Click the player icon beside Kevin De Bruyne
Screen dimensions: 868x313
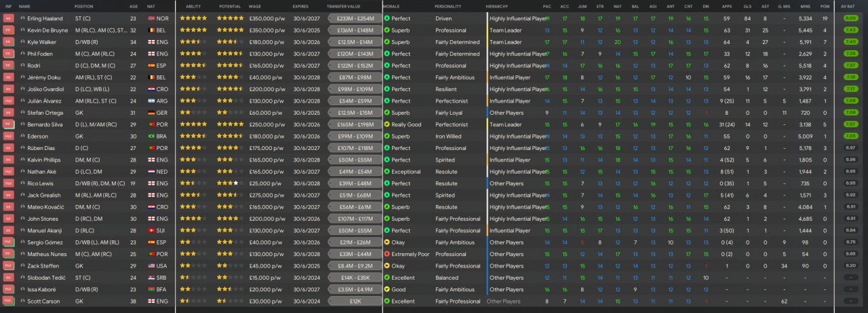coord(22,31)
